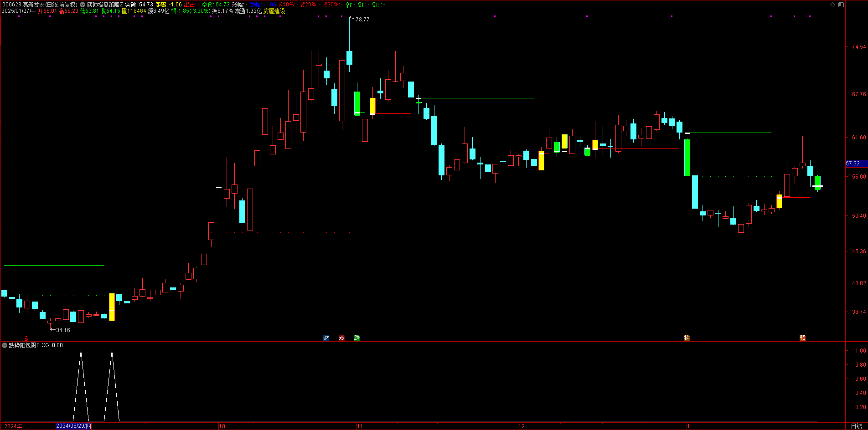The image size is (868, 430).
Task: Click the 量118464 volume readout
Action: coord(134,11)
